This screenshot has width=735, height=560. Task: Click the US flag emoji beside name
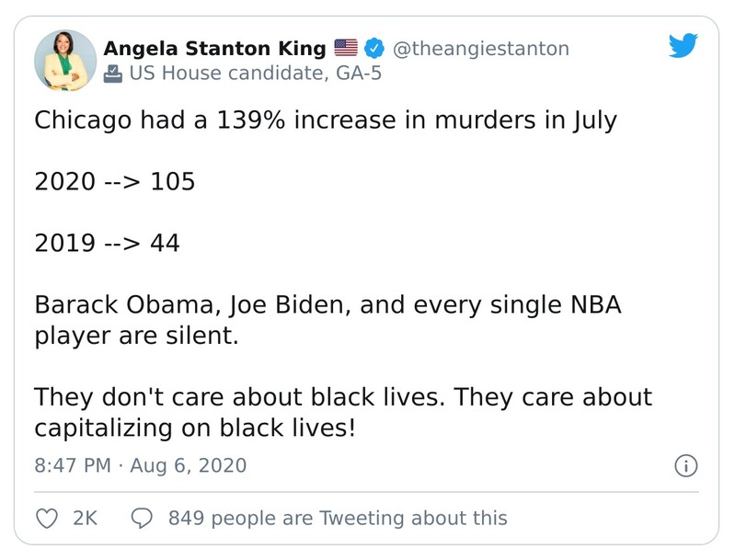(x=345, y=48)
